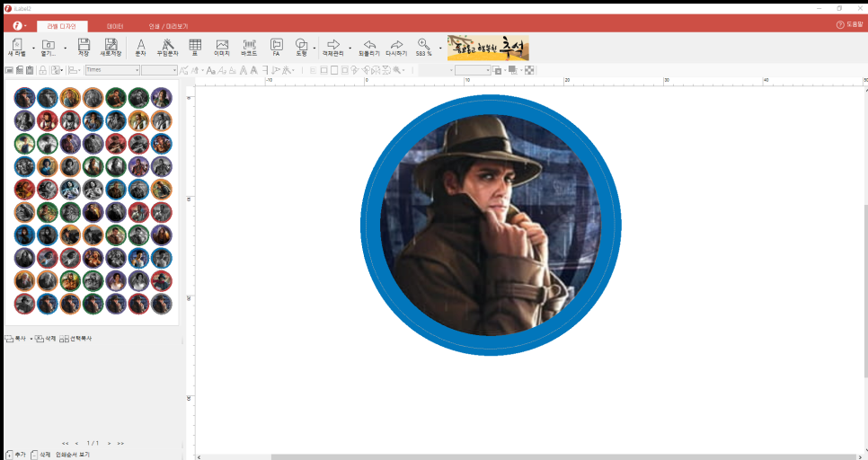Viewport: 868px width, 460px height.
Task: Select the 꾸밈문자 decorative text tool
Action: [168, 48]
